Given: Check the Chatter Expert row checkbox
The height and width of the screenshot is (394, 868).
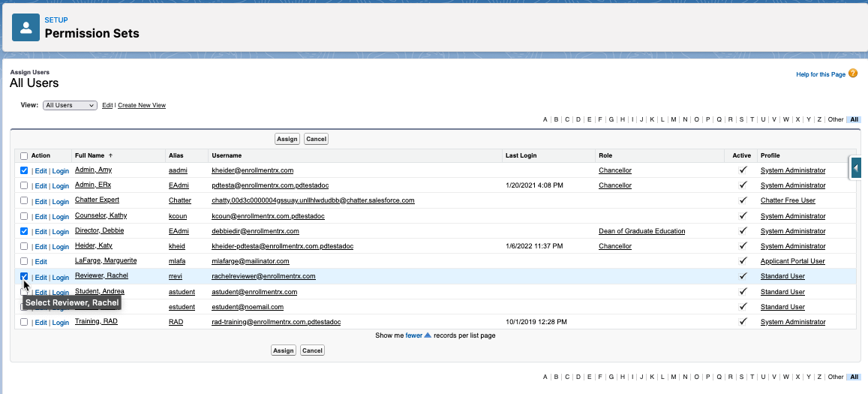Looking at the screenshot, I should coord(24,200).
